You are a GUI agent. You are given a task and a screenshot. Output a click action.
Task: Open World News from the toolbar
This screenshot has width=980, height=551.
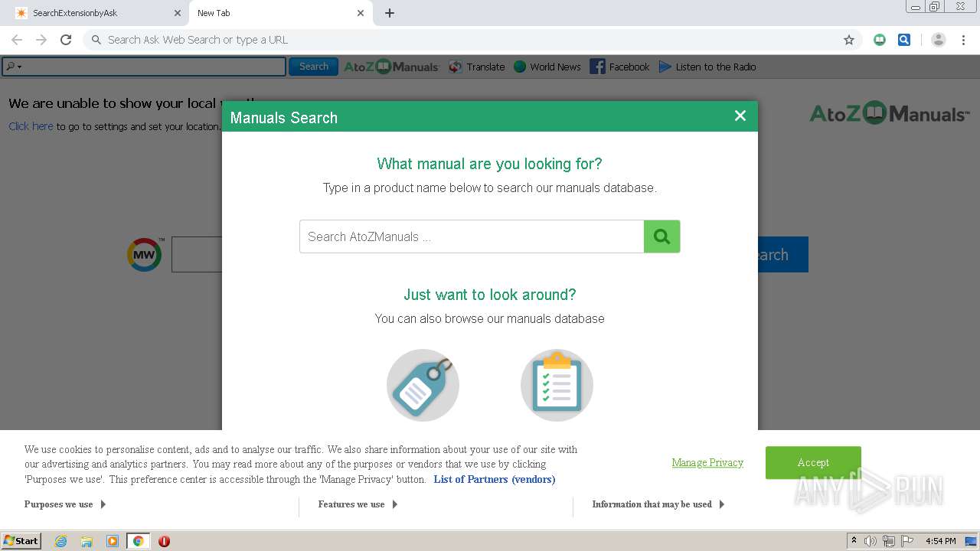547,67
